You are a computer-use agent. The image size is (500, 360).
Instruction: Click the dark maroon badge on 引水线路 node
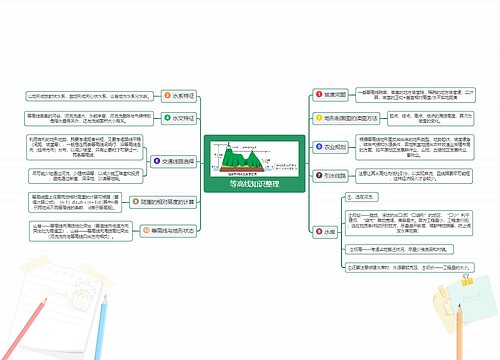coord(319,175)
